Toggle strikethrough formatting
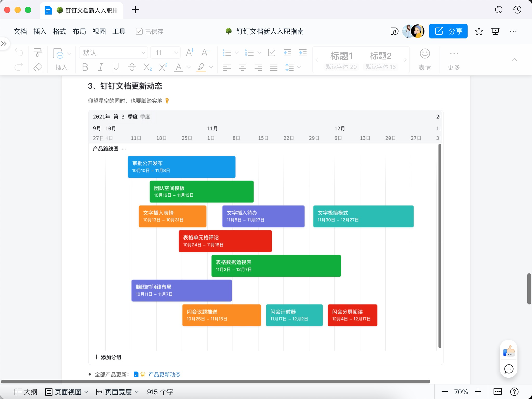Viewport: 532px width, 399px height. click(132, 67)
